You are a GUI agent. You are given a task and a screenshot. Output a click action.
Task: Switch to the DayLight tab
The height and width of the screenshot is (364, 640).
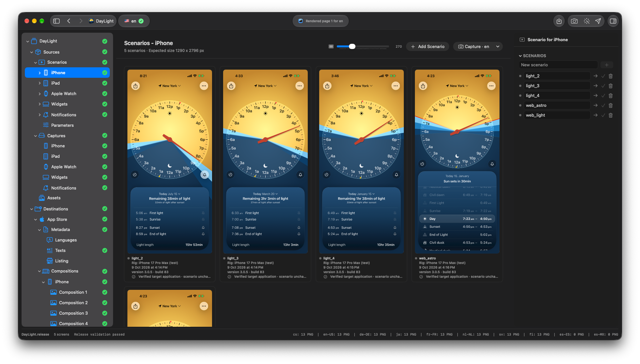tap(101, 21)
